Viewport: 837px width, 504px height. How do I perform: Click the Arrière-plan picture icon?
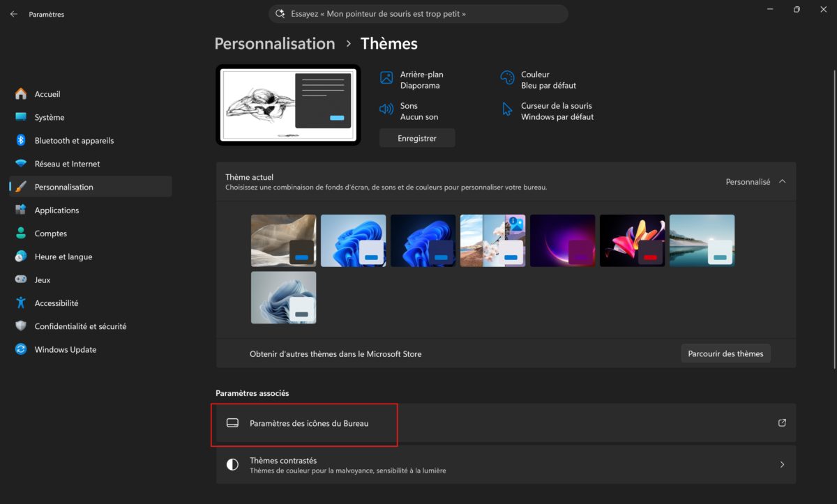(x=386, y=78)
